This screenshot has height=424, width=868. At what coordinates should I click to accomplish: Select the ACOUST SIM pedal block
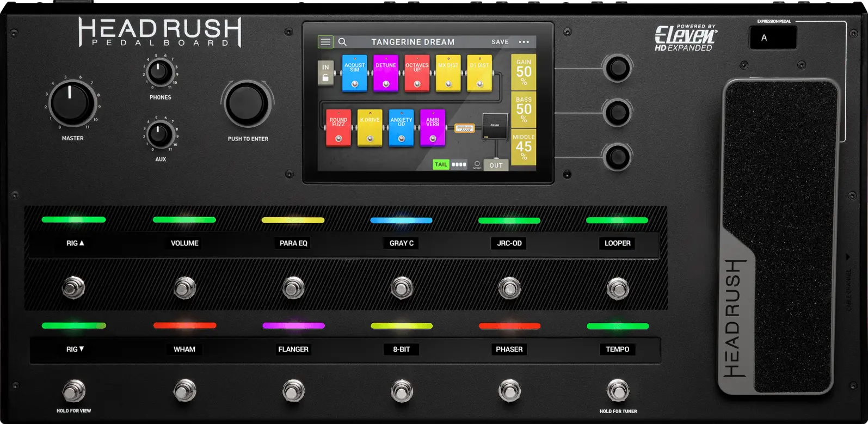tap(355, 73)
